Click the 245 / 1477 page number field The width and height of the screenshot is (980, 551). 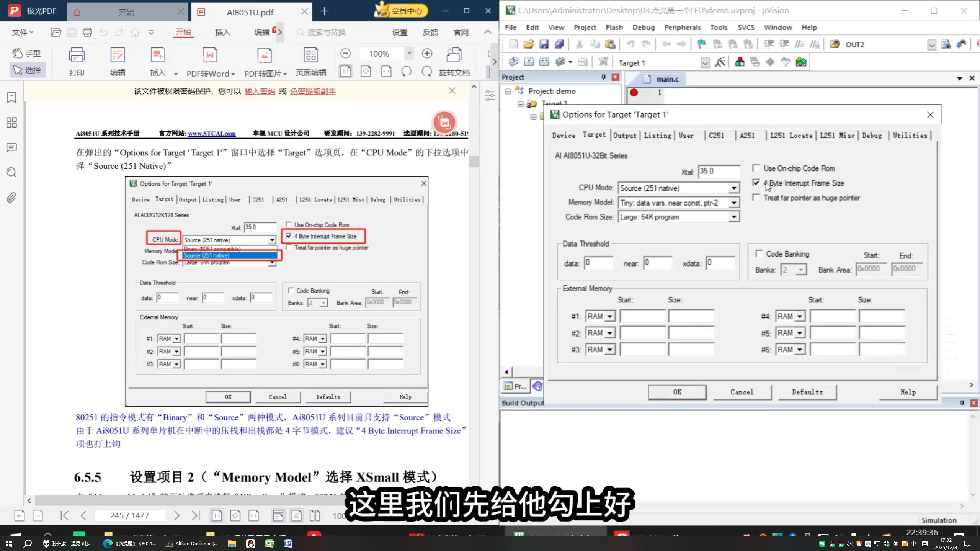tap(129, 515)
